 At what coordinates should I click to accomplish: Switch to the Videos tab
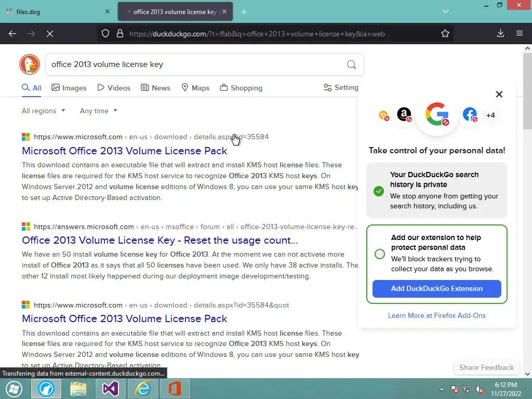(114, 88)
